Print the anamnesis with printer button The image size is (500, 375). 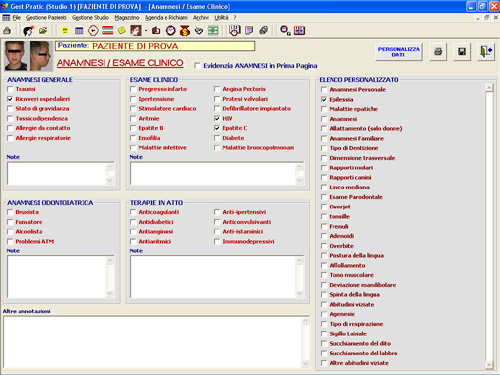[438, 52]
